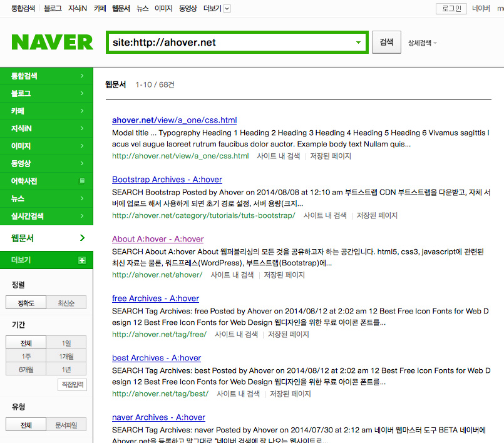This screenshot has width=504, height=443.
Task: Open result ahover.net/view/a_one/css.html title
Action: click(x=175, y=120)
